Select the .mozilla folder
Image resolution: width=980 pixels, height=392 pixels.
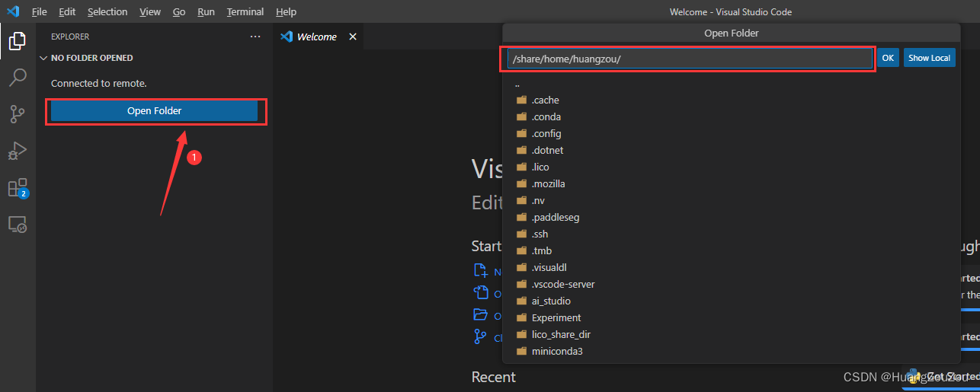(731, 184)
